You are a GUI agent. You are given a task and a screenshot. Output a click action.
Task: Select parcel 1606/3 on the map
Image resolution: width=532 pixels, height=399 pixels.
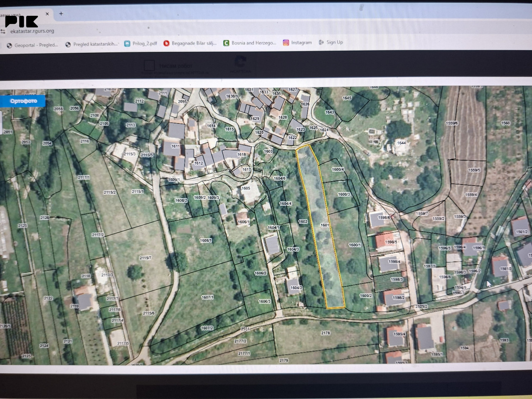(x=264, y=302)
